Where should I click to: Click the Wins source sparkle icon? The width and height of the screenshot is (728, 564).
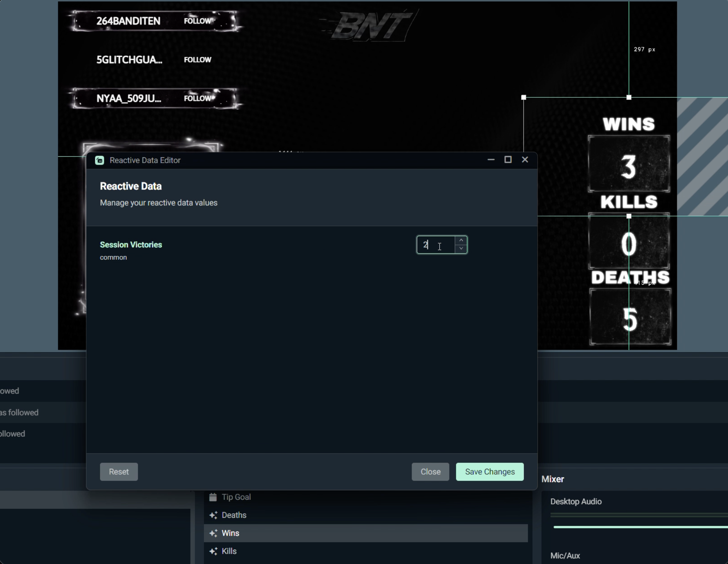(213, 533)
